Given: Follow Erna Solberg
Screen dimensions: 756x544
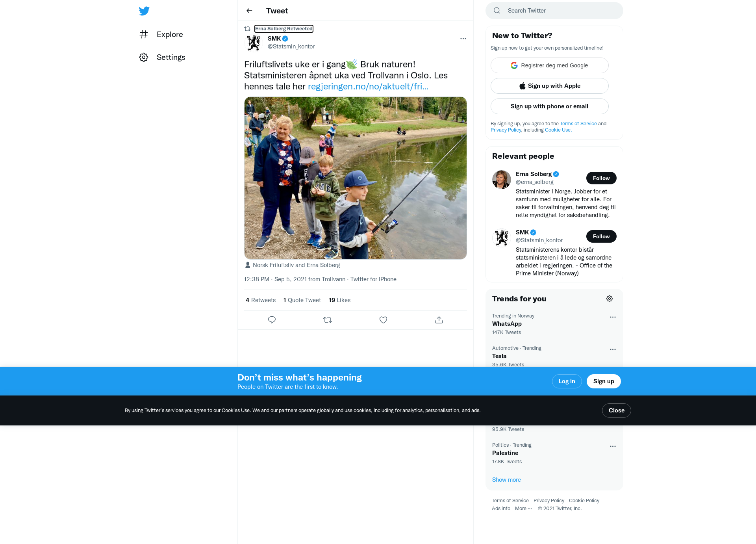Looking at the screenshot, I should pyautogui.click(x=601, y=178).
